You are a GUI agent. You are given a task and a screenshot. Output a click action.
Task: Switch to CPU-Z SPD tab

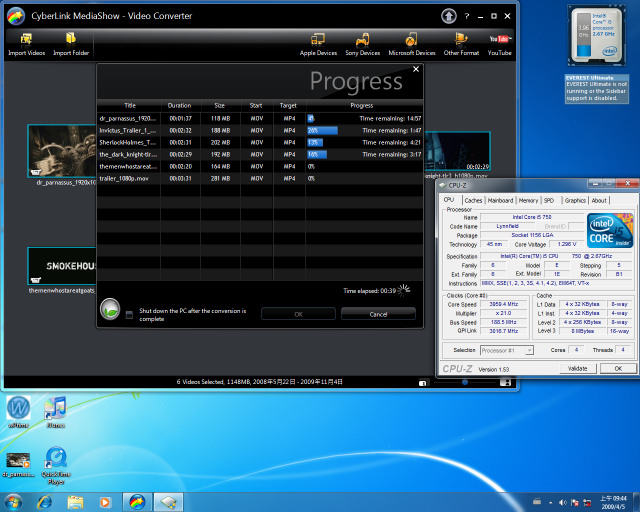(x=549, y=200)
